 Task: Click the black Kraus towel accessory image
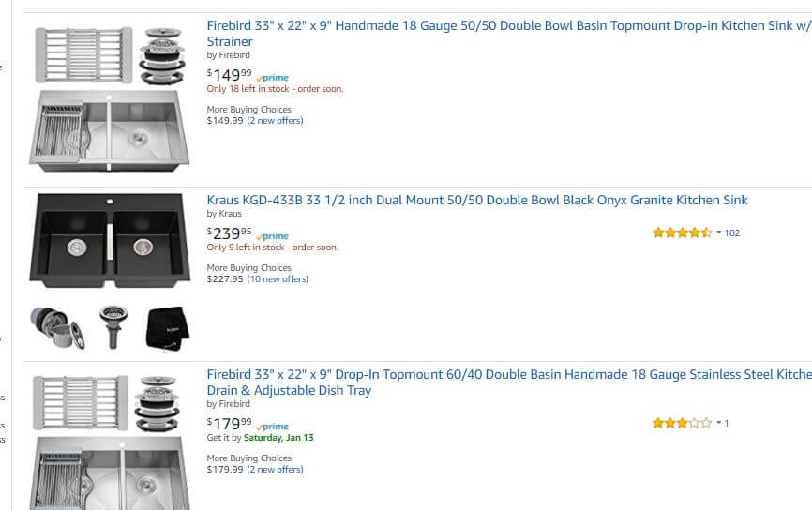pyautogui.click(x=168, y=329)
